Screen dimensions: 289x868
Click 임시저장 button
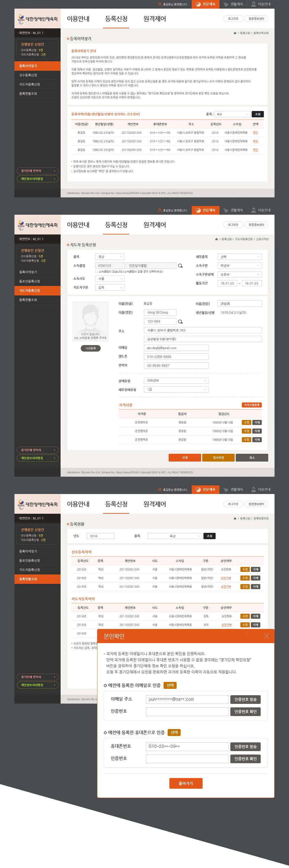tap(218, 458)
